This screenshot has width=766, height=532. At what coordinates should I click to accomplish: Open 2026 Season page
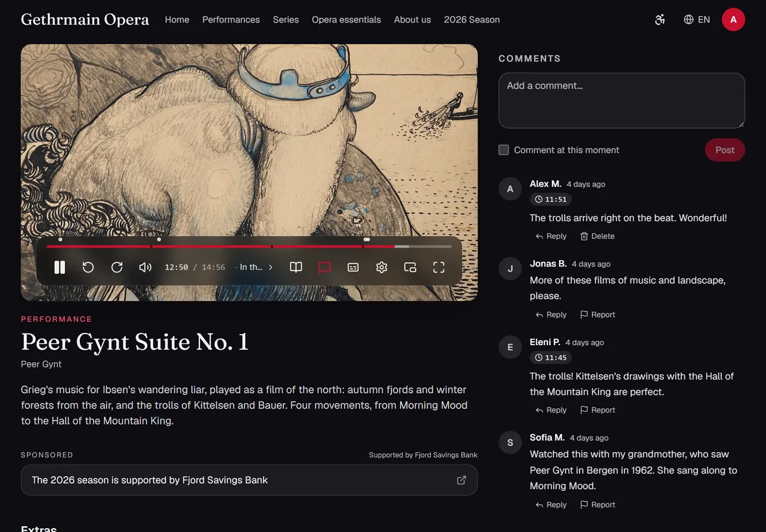click(x=472, y=19)
